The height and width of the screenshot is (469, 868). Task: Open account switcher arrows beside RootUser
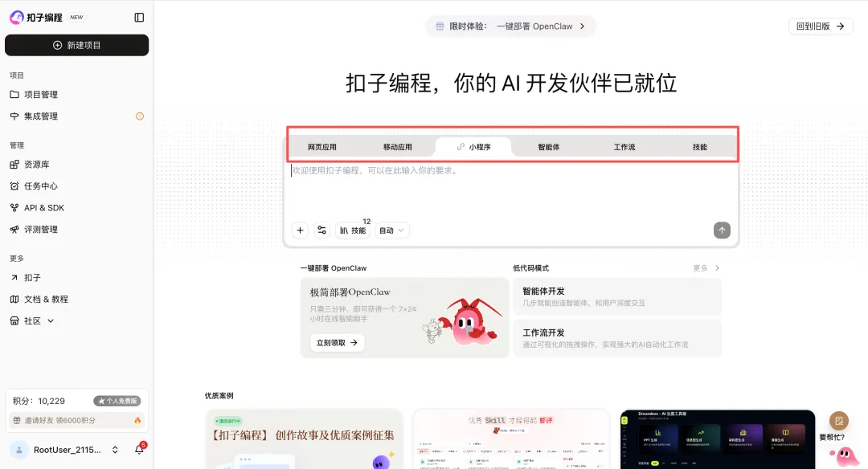[115, 450]
